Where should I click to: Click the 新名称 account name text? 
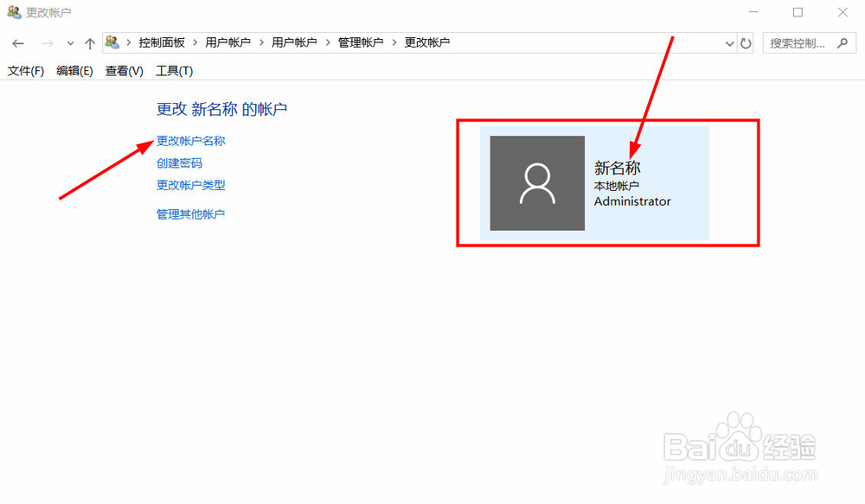[x=618, y=168]
